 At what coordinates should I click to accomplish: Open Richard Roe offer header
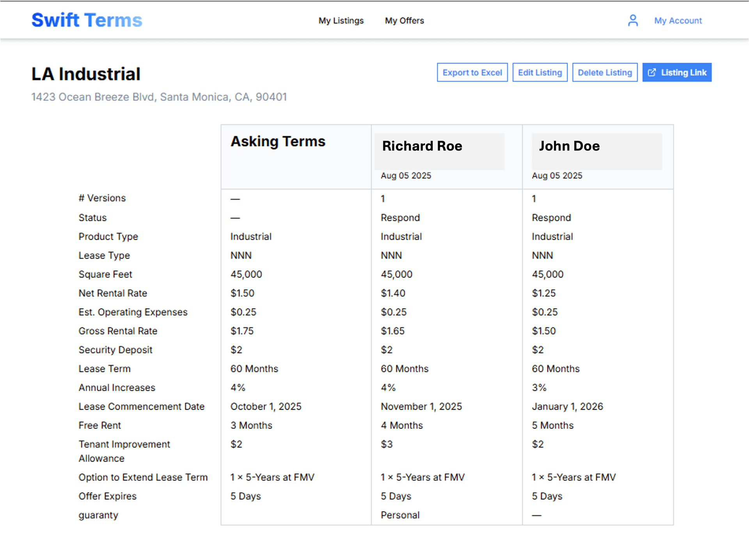(422, 146)
